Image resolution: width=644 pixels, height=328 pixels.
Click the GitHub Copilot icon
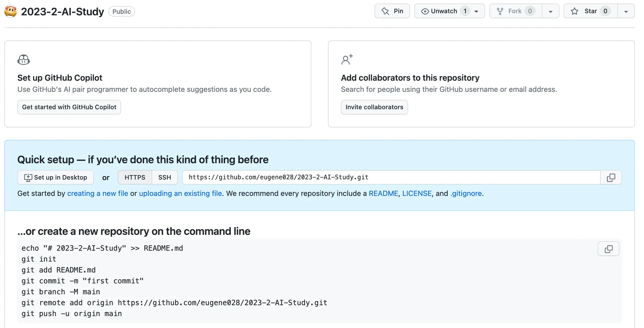[24, 59]
